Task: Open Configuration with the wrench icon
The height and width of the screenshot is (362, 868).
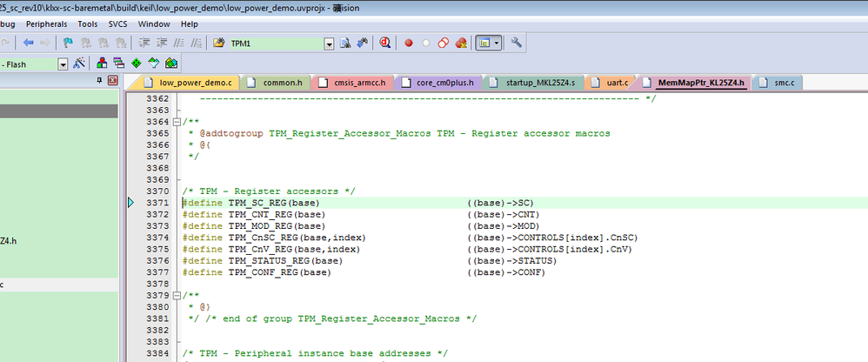Action: coord(517,43)
